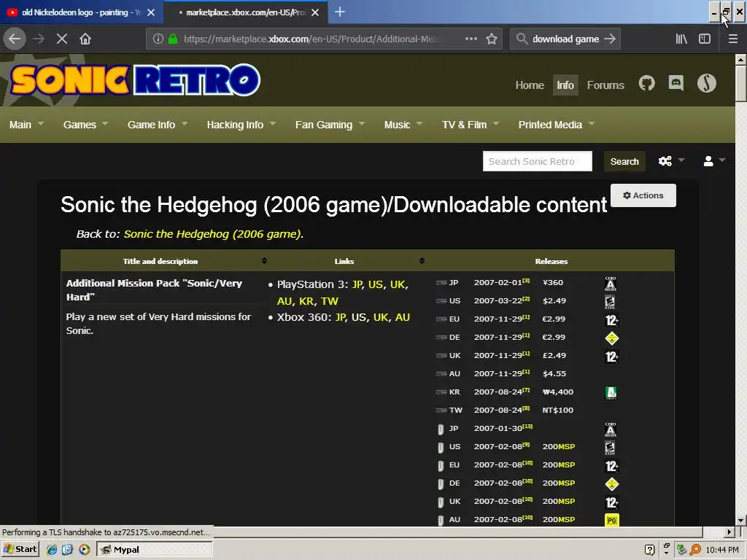Select Info in site header
747x560 pixels.
point(565,85)
